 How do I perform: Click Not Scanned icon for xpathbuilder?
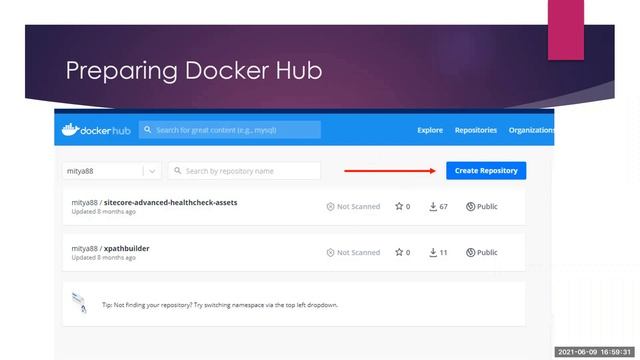click(331, 253)
